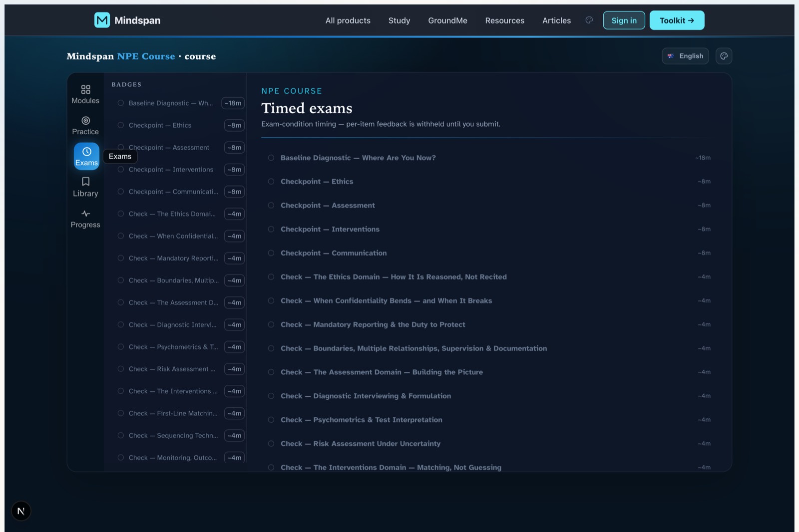Open the English language selector
This screenshot has height=532, width=799.
pyautogui.click(x=685, y=56)
